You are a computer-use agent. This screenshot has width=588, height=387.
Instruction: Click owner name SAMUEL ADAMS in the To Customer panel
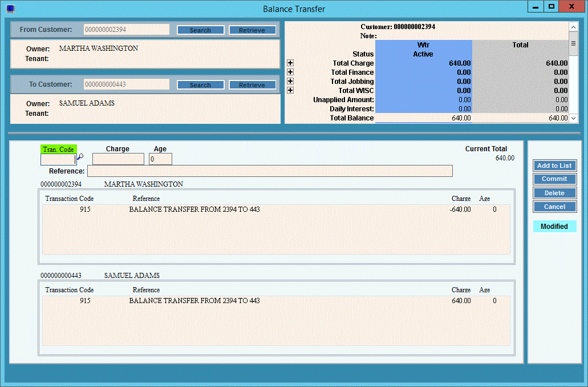87,103
